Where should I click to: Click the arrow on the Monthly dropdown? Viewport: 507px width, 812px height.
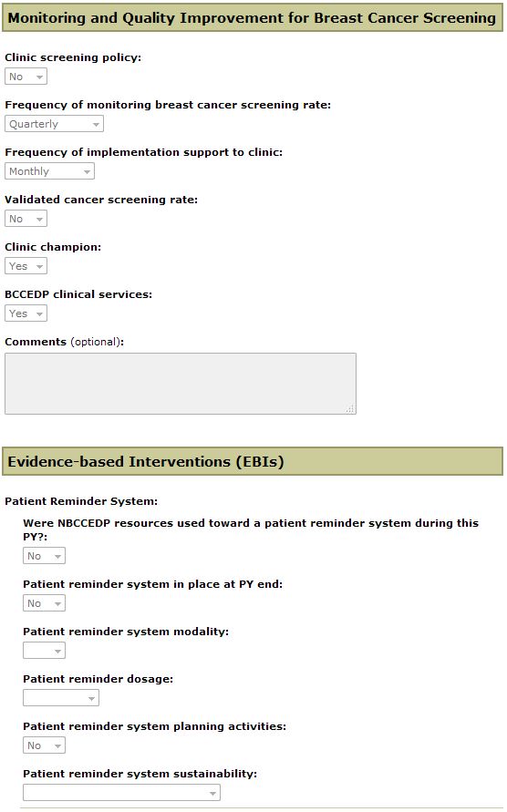coord(88,172)
